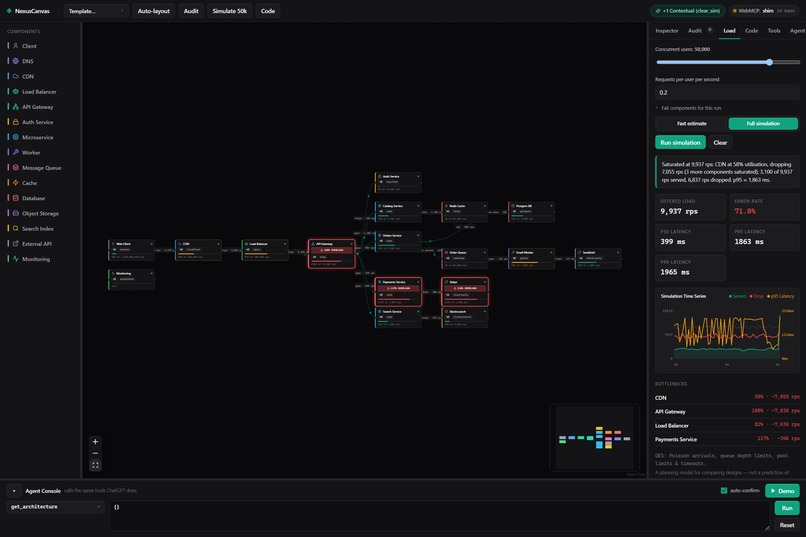806x537 pixels.
Task: Click the Agent Console JSON input area
Action: click(440, 515)
